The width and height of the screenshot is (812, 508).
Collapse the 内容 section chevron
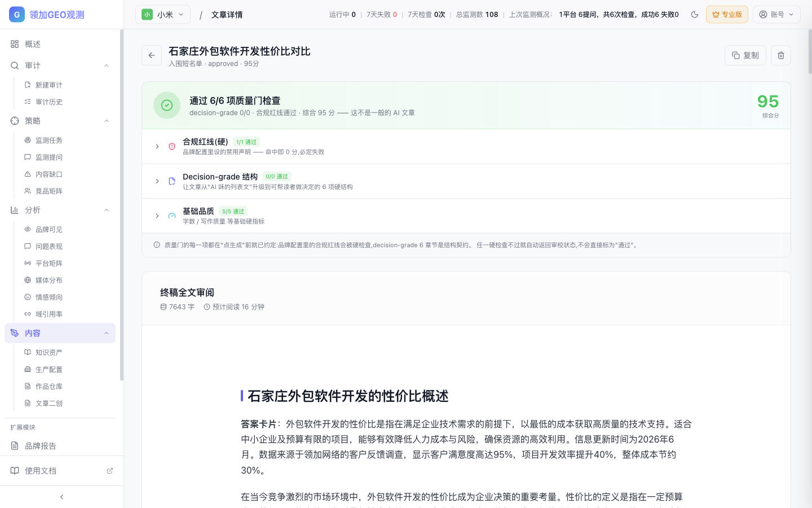pyautogui.click(x=107, y=333)
